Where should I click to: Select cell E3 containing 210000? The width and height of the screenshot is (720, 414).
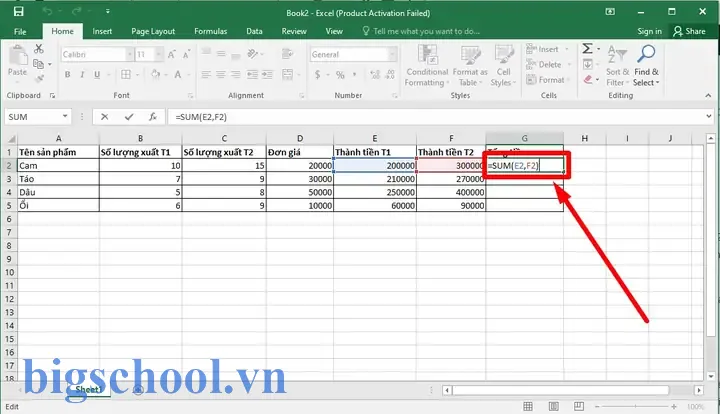point(375,179)
